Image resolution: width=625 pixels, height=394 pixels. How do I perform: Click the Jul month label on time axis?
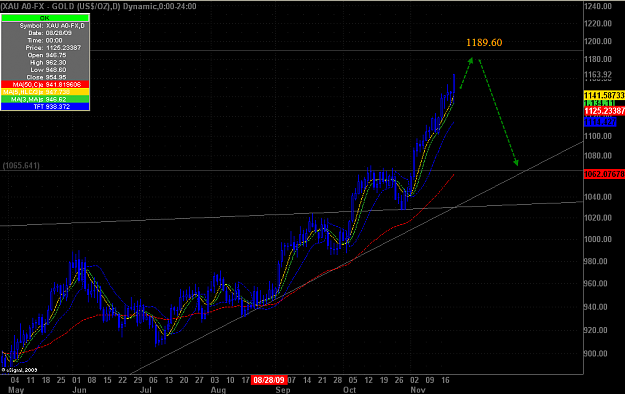tap(146, 390)
